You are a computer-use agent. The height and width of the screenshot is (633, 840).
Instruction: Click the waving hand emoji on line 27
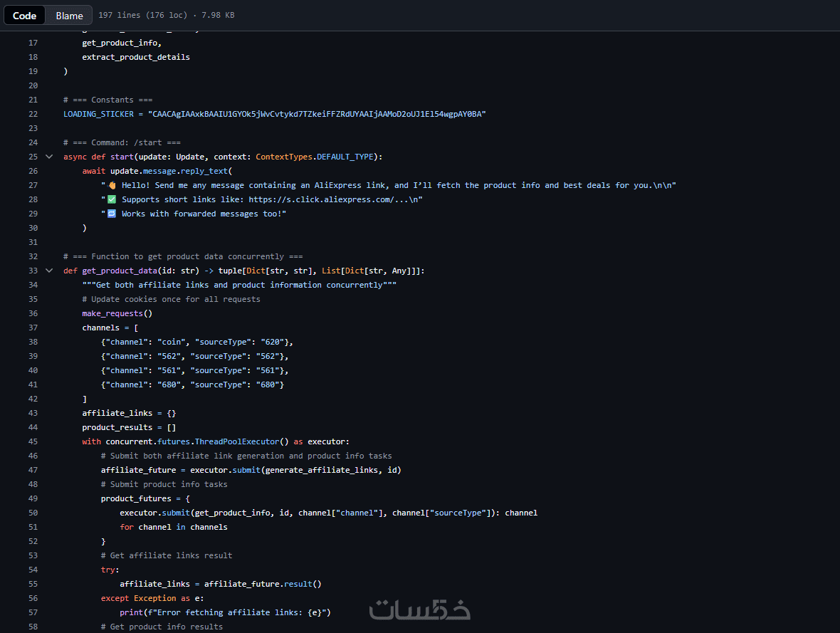point(112,185)
